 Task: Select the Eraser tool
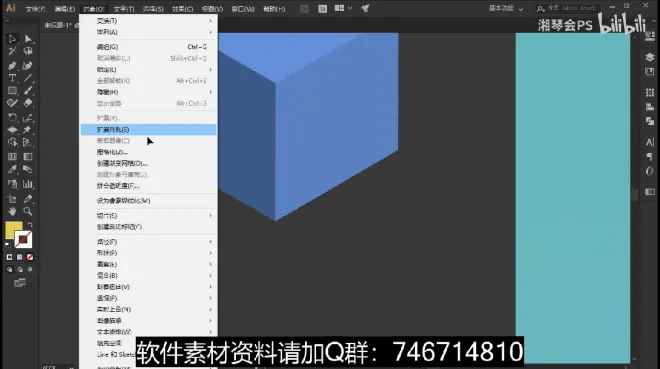(x=28, y=103)
